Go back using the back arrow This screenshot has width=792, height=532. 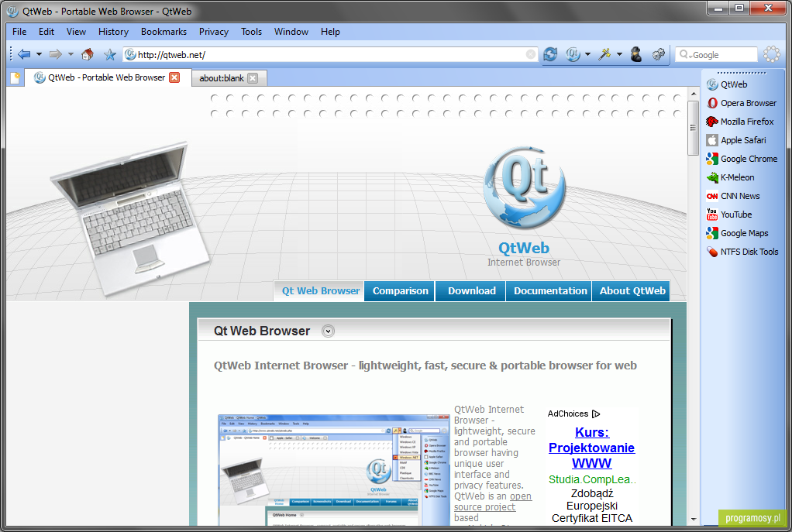[x=24, y=54]
